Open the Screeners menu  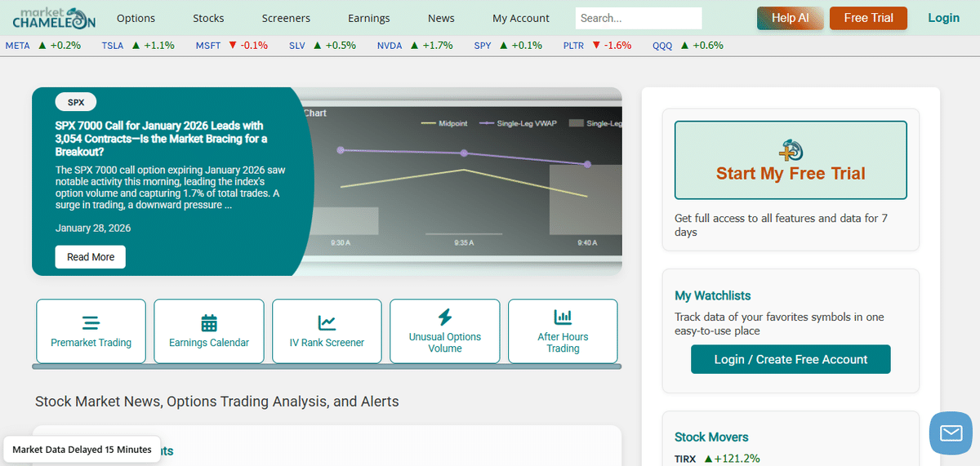coord(286,18)
